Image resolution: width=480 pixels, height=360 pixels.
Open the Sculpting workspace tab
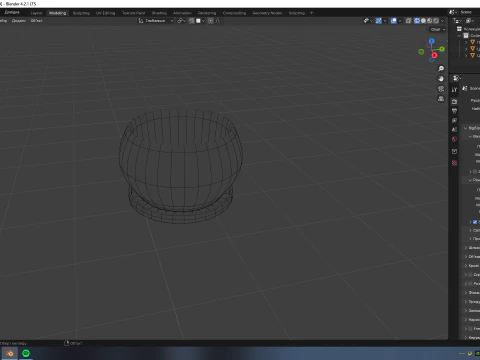[81, 13]
